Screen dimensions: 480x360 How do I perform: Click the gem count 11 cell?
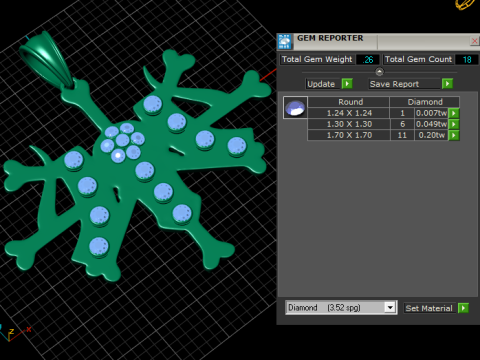pyautogui.click(x=402, y=135)
